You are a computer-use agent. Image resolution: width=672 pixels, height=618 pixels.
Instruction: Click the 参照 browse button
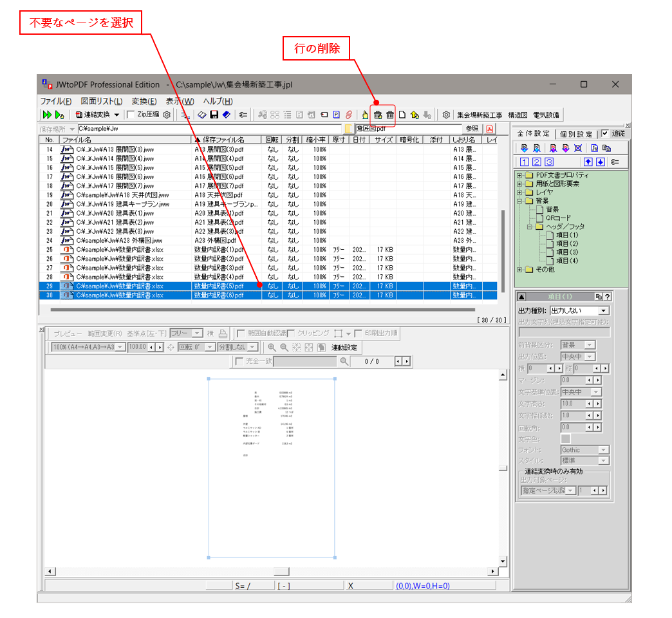pyautogui.click(x=472, y=129)
